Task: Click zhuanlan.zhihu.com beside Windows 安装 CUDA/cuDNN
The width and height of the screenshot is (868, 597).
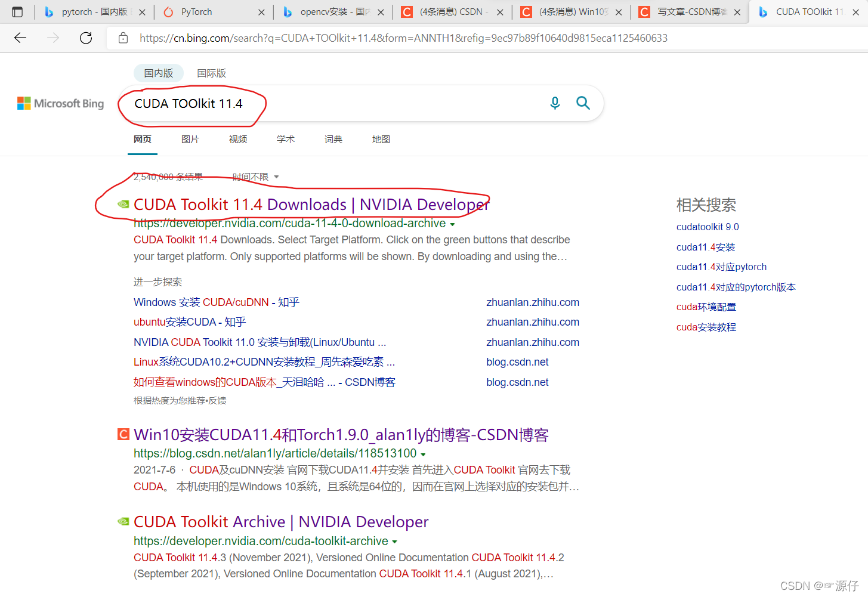Action: point(533,302)
